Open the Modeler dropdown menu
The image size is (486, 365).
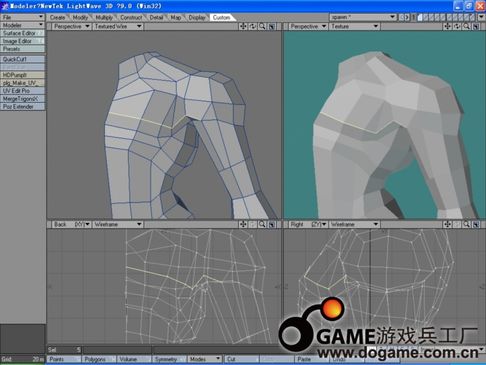[x=22, y=25]
